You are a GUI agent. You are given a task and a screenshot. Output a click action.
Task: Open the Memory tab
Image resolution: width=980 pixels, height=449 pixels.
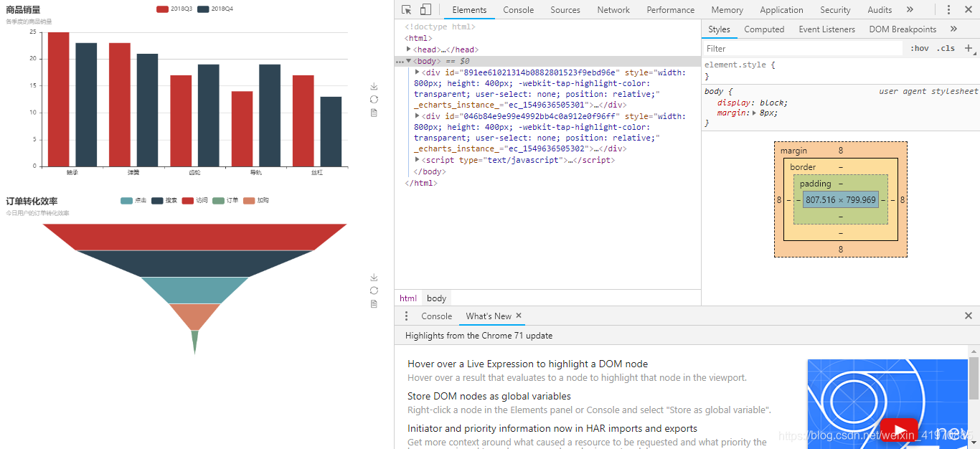[x=727, y=9]
